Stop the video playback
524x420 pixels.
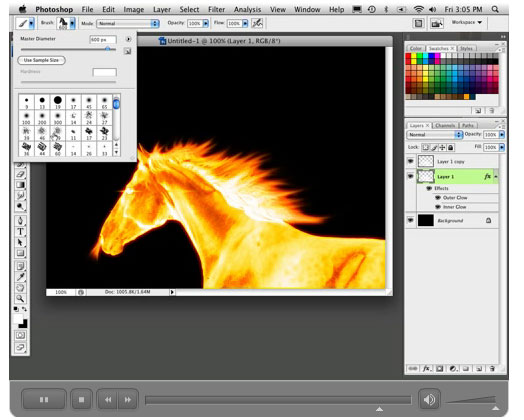click(x=81, y=399)
